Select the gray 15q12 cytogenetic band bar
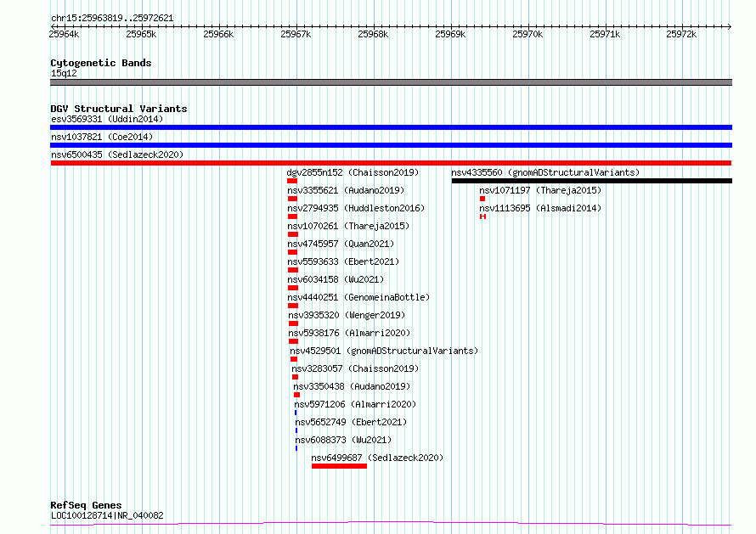 pyautogui.click(x=391, y=82)
